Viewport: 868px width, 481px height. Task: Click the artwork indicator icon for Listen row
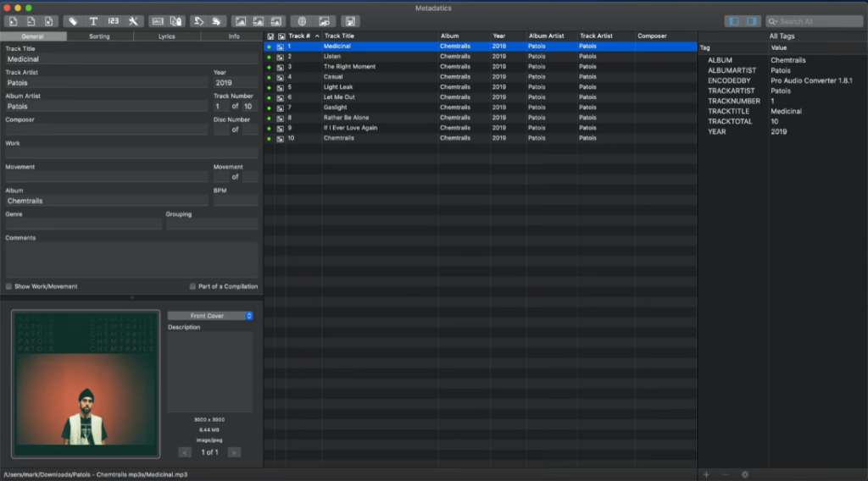click(x=280, y=57)
